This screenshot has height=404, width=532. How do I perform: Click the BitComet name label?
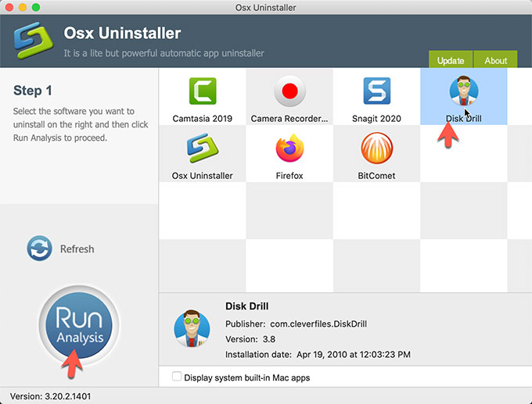[x=376, y=176]
